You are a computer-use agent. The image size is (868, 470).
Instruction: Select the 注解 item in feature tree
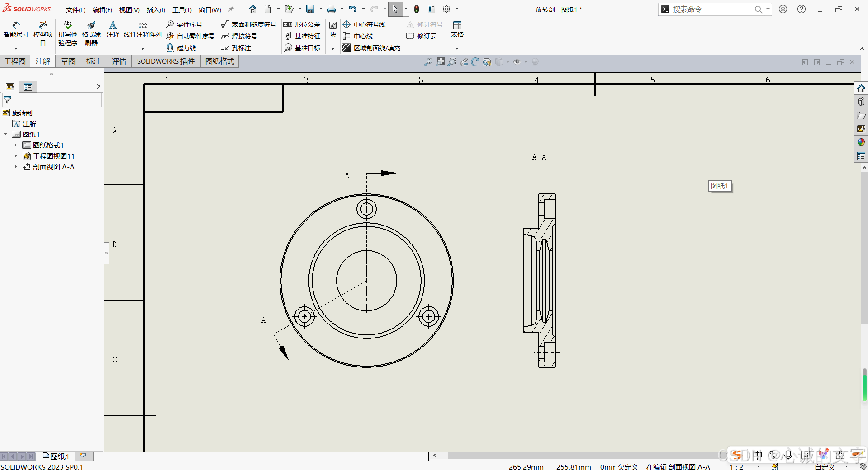click(x=24, y=123)
